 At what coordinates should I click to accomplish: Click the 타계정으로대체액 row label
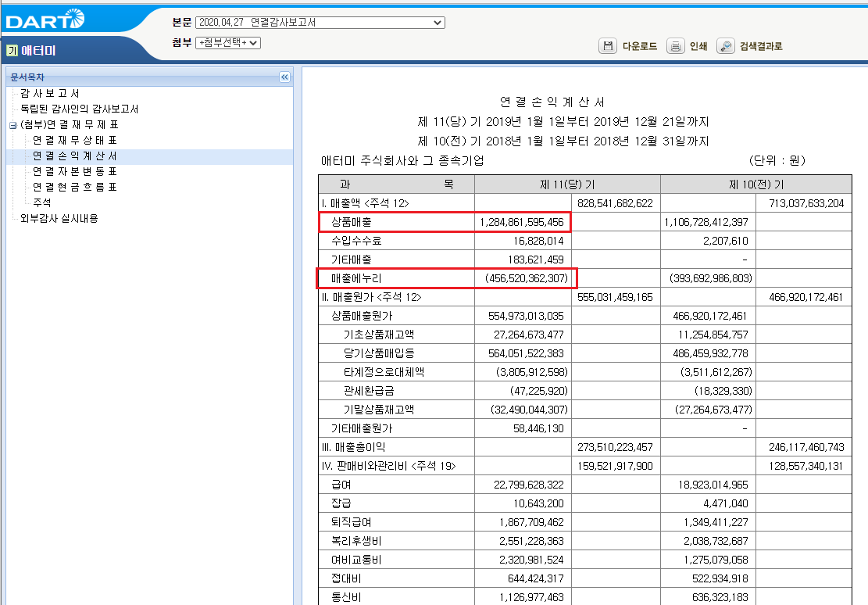click(384, 372)
